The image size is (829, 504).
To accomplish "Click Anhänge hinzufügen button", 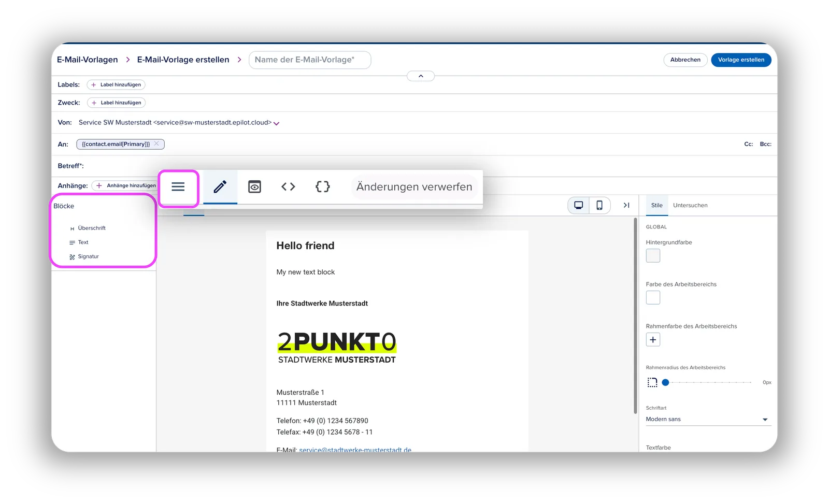I will tap(126, 185).
